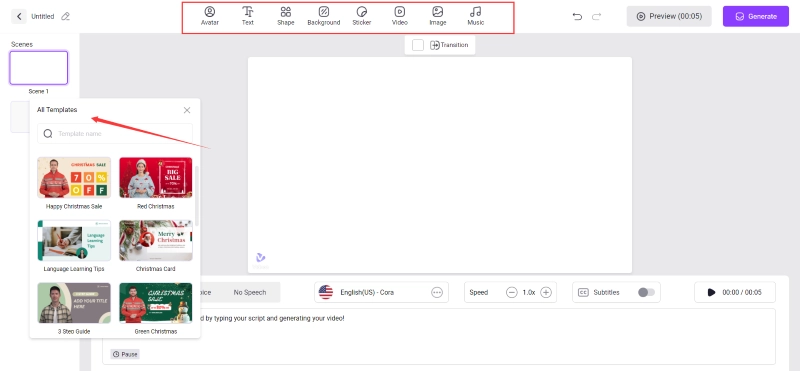Open the Sticker library
Viewport: 800px width, 371px height.
click(362, 16)
